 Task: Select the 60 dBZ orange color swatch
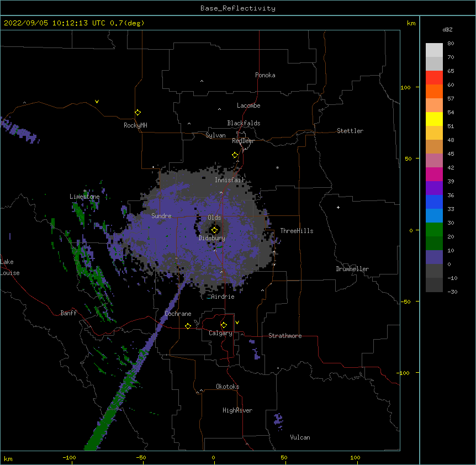click(434, 91)
